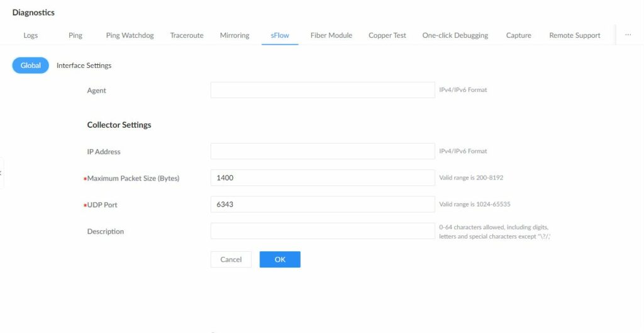Viewport: 644px width, 333px height.
Task: Open the Fiber Module tab
Action: tap(331, 35)
